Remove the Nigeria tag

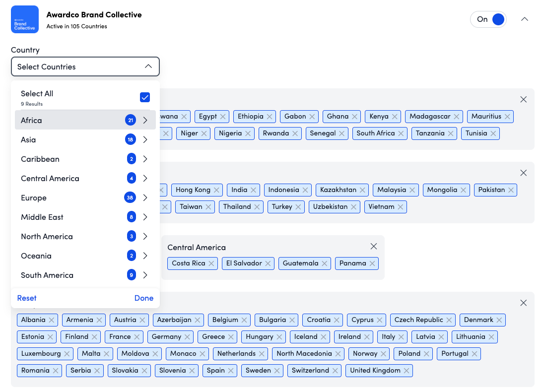[248, 133]
